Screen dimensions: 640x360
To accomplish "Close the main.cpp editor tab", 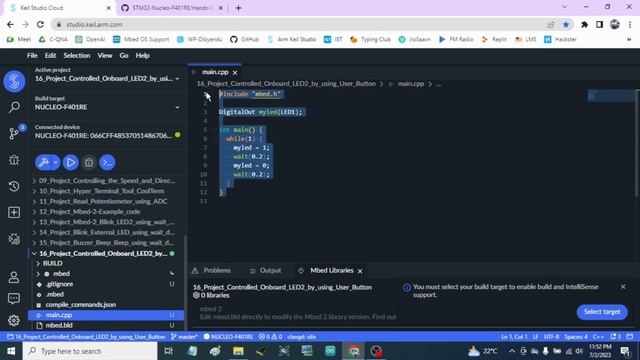I will 235,72.
